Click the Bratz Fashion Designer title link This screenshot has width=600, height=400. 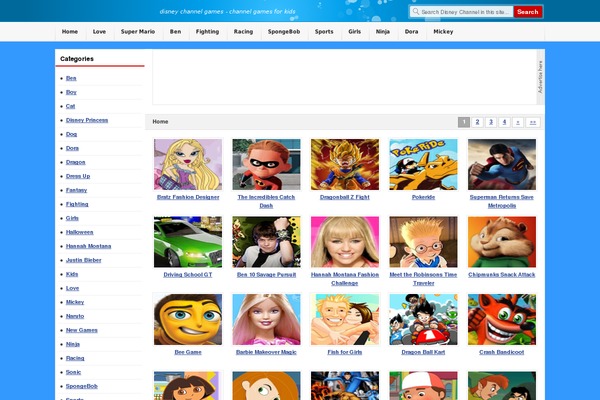coord(188,197)
